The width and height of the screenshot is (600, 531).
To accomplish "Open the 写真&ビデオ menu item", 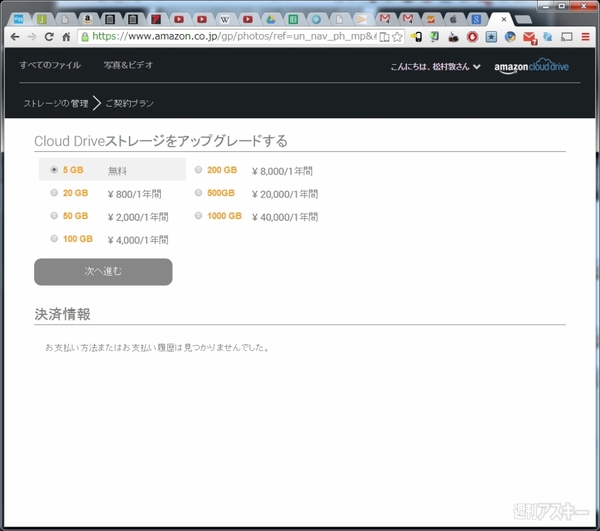I will coord(128,65).
